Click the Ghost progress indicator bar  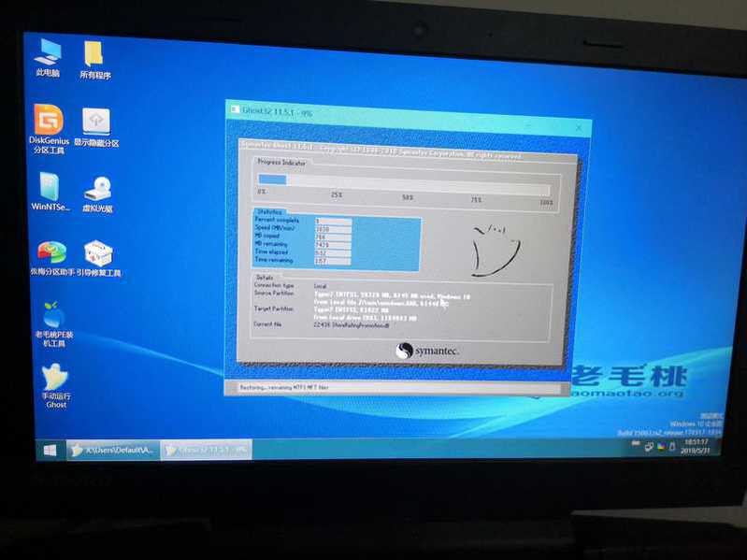(x=404, y=184)
